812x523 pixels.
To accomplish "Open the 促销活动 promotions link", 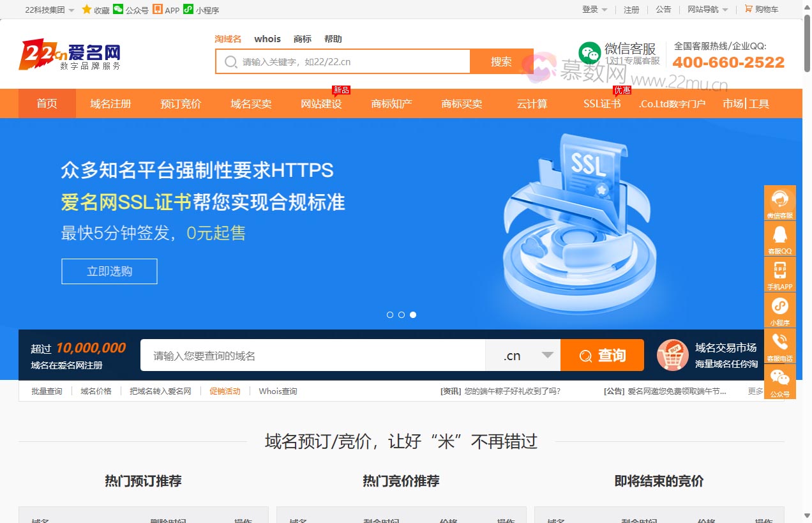I will coord(225,391).
